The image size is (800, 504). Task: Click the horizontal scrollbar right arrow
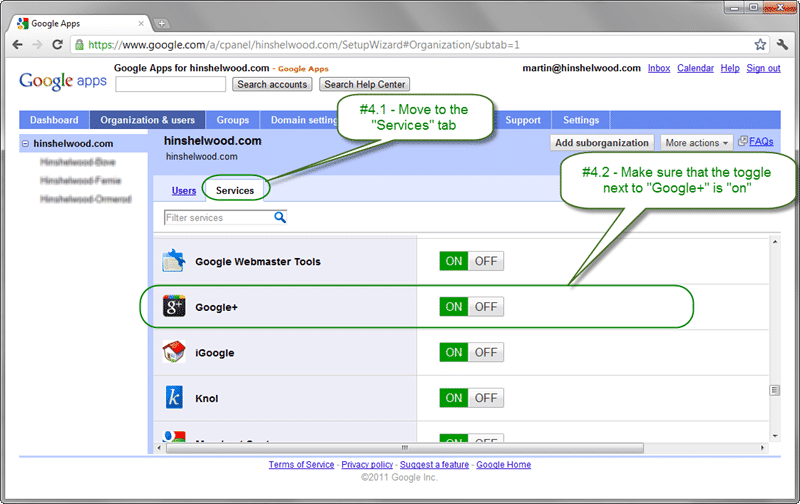click(x=762, y=448)
